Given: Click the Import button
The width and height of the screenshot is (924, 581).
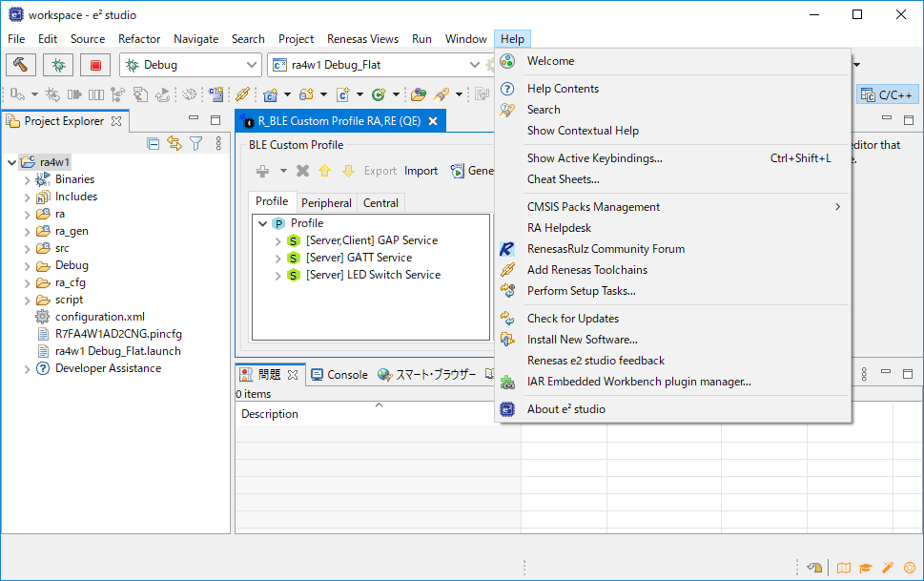Looking at the screenshot, I should click(421, 171).
